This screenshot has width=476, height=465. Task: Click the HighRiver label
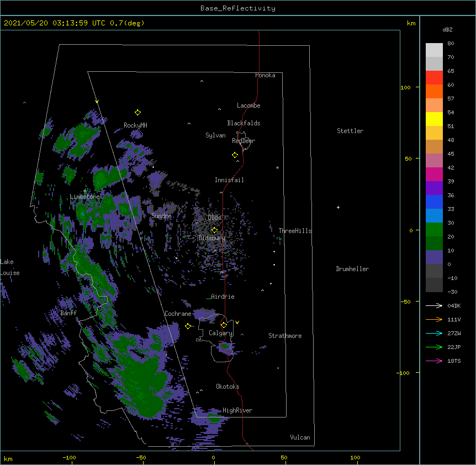click(237, 410)
